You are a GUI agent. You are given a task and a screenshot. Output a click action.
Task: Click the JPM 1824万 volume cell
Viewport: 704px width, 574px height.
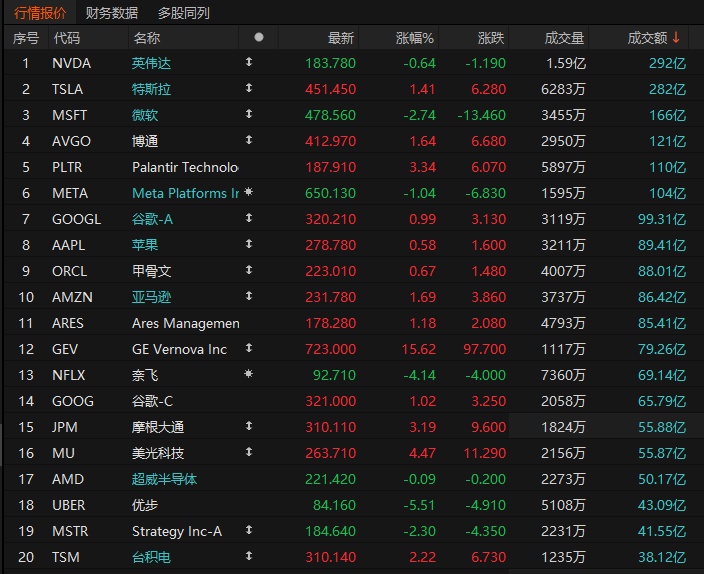(563, 427)
